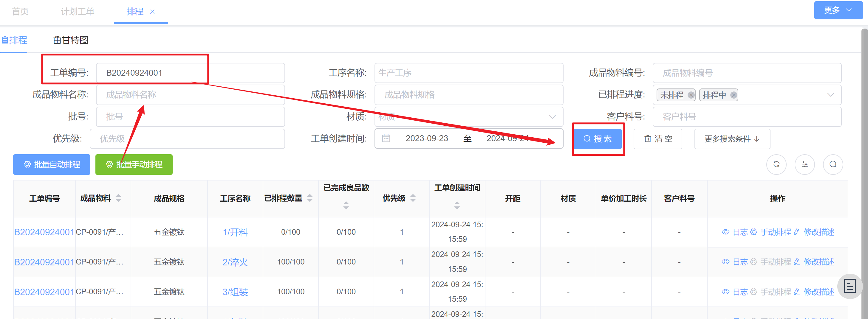The height and width of the screenshot is (319, 868).
Task: Sort by 已排程数量 column
Action: coord(310,198)
